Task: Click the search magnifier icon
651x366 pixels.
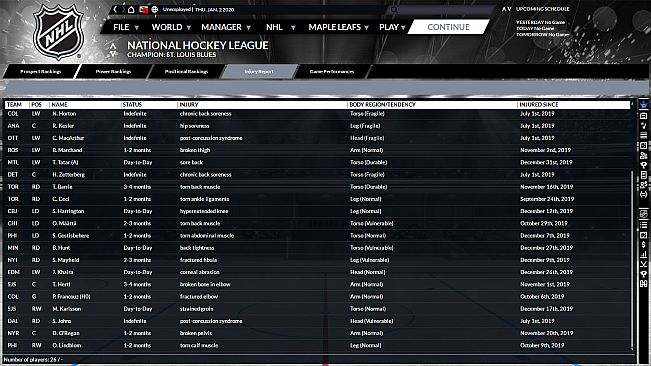Action: (x=394, y=10)
